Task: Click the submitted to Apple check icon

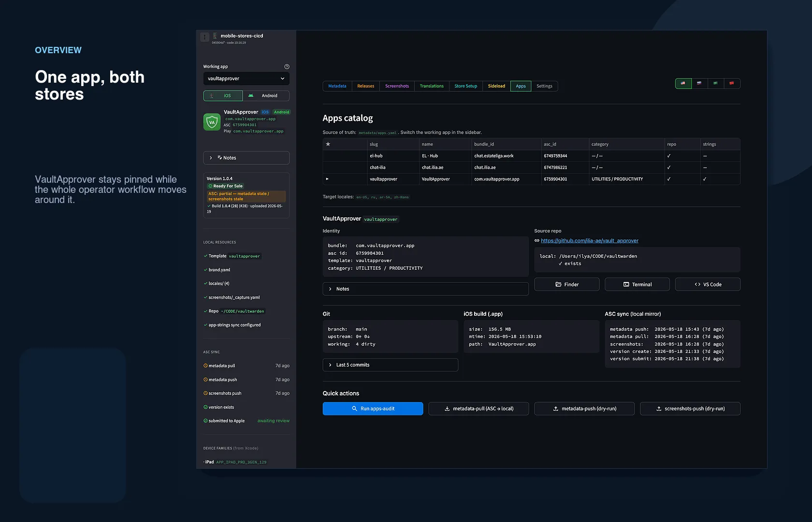Action: (x=205, y=421)
